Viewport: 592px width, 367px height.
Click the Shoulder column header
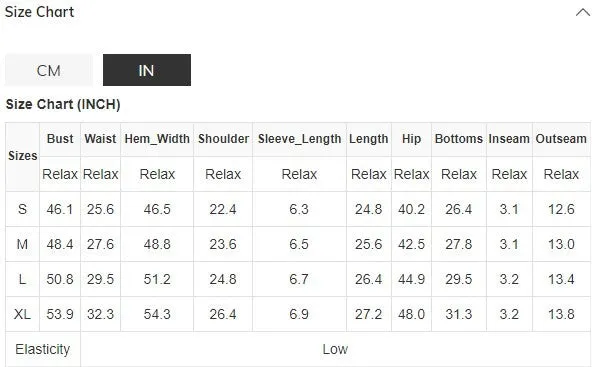pos(223,139)
